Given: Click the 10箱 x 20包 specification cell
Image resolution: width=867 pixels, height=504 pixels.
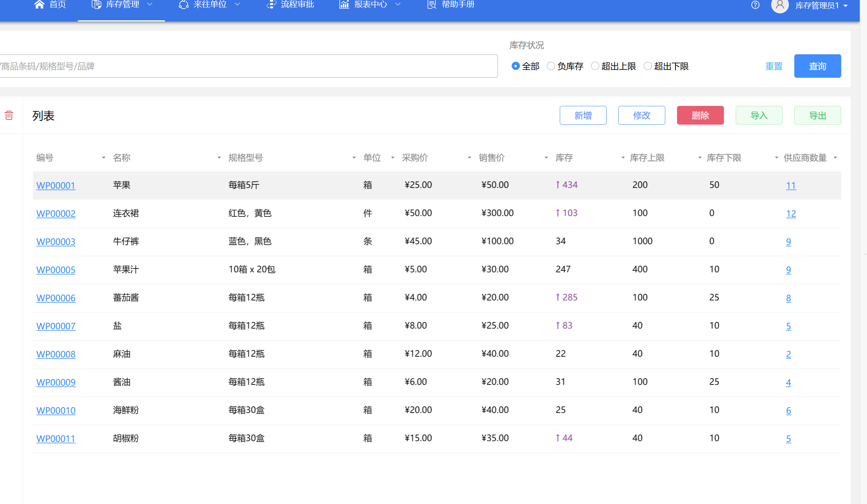Looking at the screenshot, I should coord(252,269).
